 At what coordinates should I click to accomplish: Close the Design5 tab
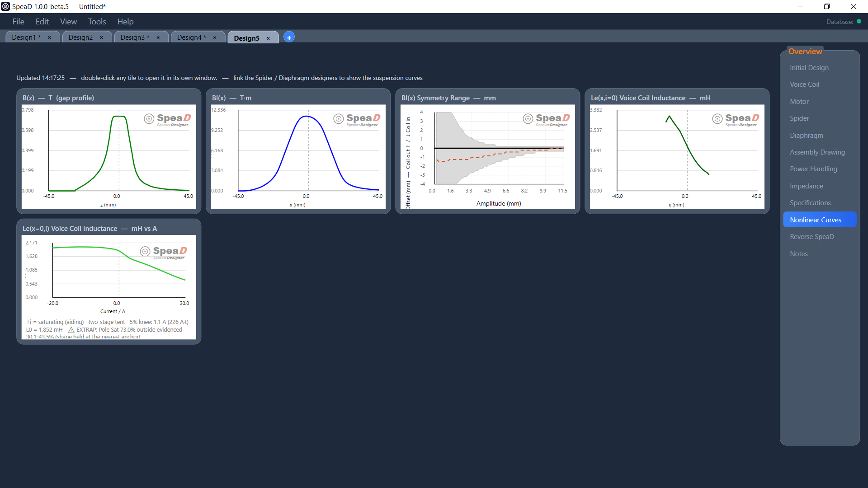tap(268, 38)
